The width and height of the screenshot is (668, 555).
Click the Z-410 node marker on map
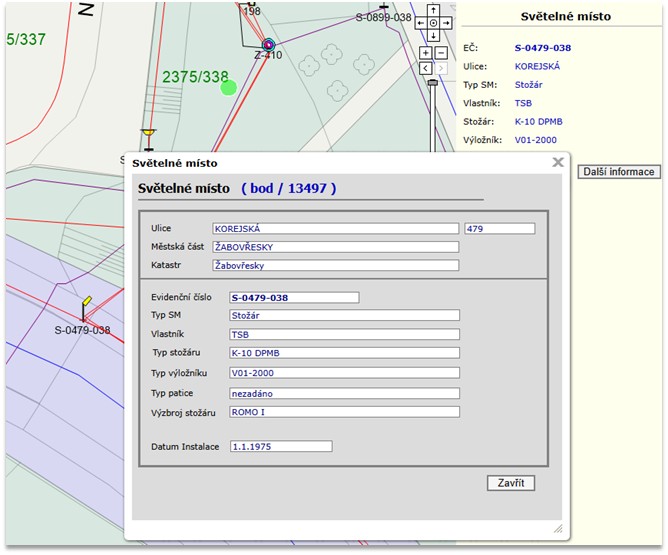point(268,44)
